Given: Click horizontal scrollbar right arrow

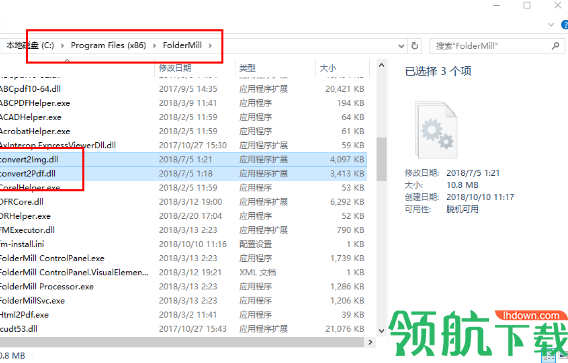Looking at the screenshot, I should [x=370, y=342].
